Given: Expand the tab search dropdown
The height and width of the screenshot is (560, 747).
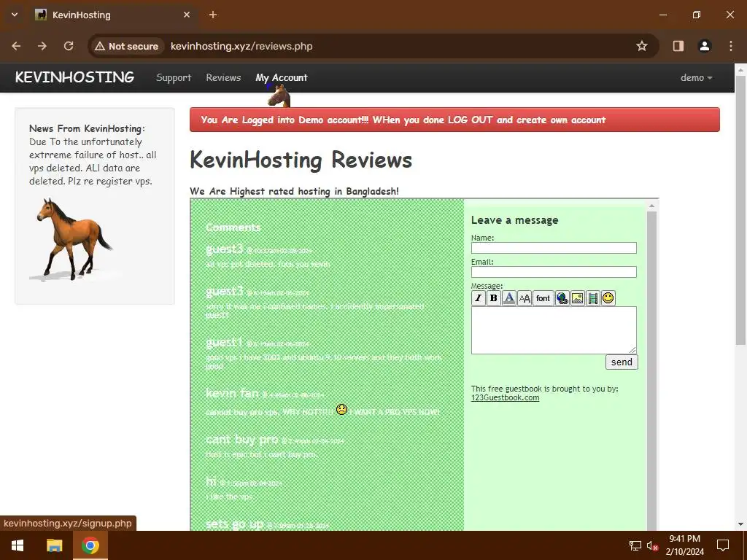Looking at the screenshot, I should pyautogui.click(x=15, y=15).
